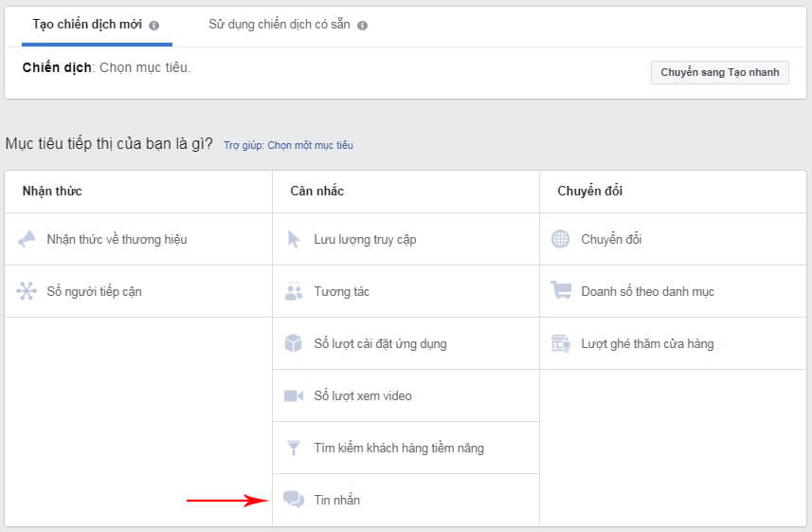Click the chat bubbles icon for Tin nhắn

294,500
